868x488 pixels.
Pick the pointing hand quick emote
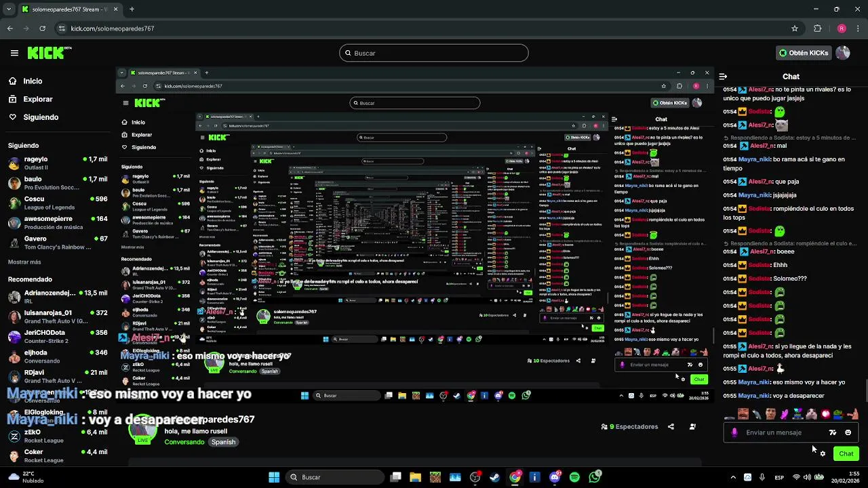[x=852, y=414]
